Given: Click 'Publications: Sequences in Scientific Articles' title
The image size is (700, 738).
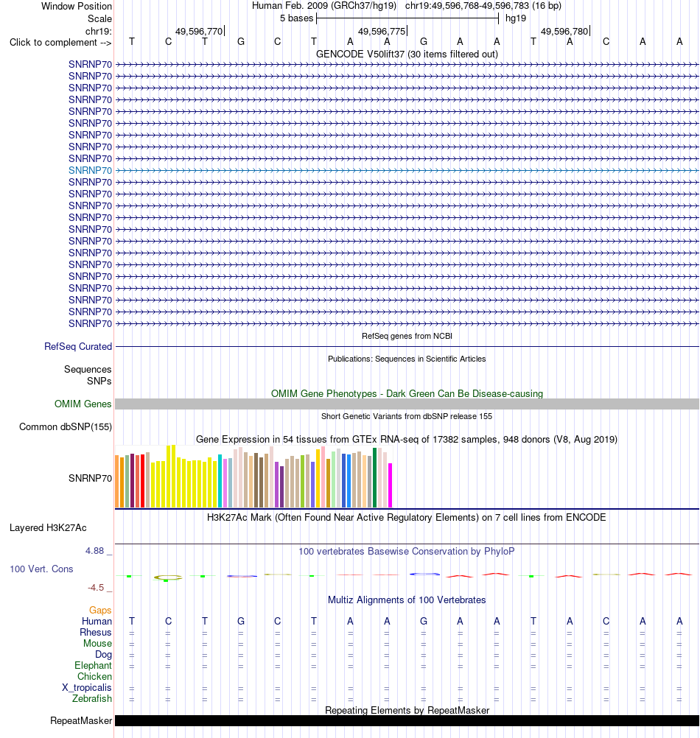Looking at the screenshot, I should [x=407, y=359].
